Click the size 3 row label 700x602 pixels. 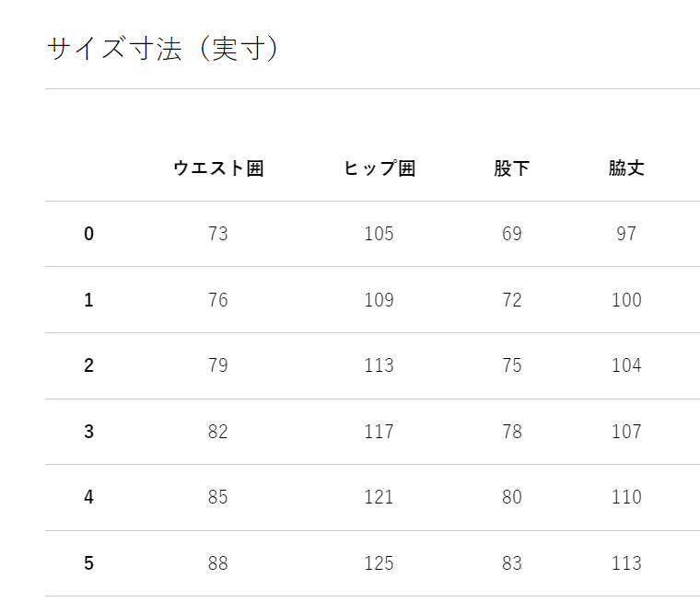[88, 432]
